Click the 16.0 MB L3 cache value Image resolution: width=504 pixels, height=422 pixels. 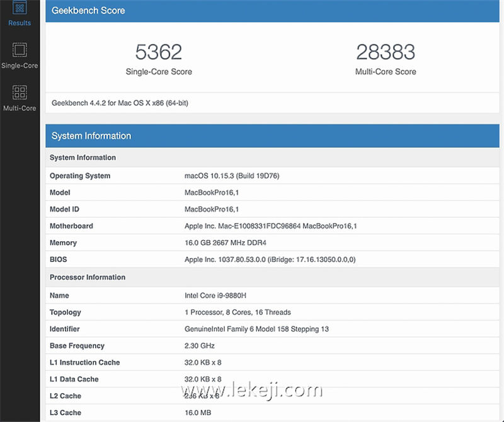[x=198, y=413]
